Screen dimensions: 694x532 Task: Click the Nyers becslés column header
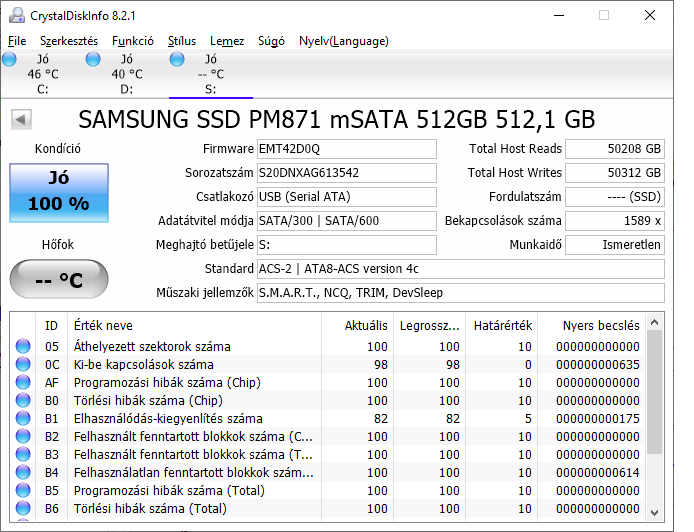(592, 326)
